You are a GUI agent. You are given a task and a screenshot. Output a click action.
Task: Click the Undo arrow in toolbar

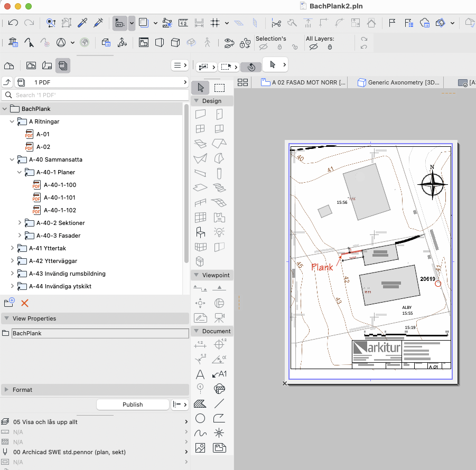(13, 23)
